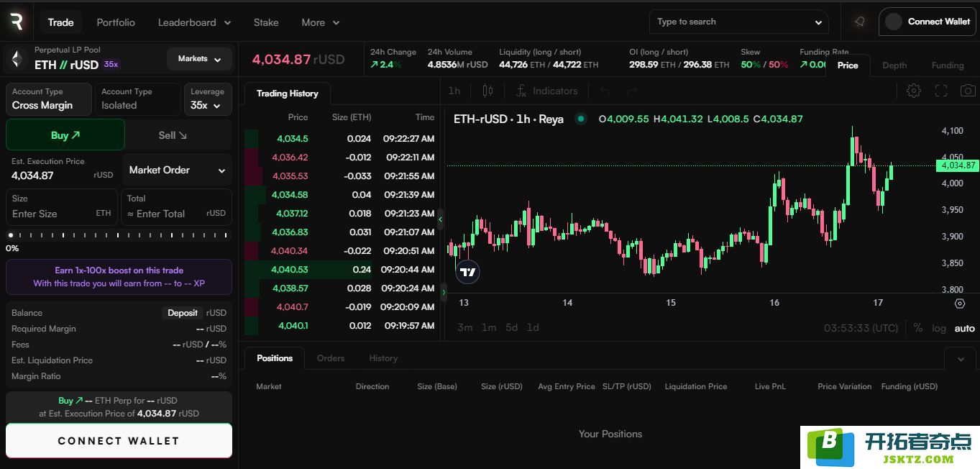Open the search box dropdown arrow
The height and width of the screenshot is (469, 980).
pos(818,22)
